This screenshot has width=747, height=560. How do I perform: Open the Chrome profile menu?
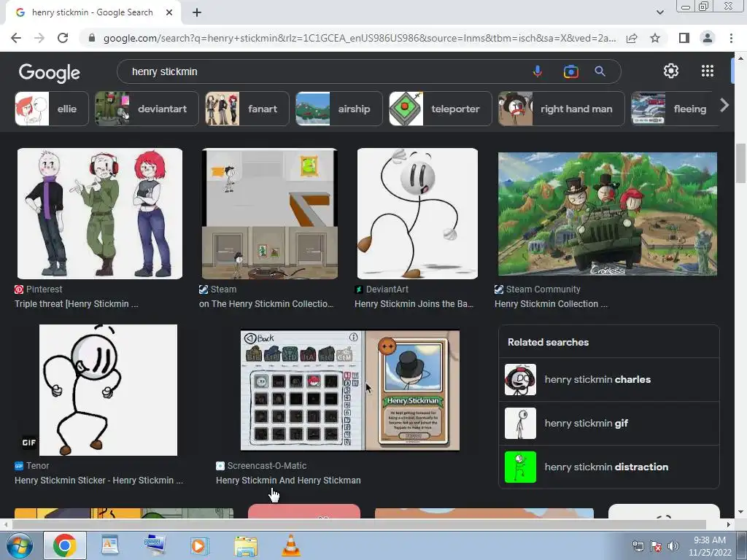click(x=708, y=38)
